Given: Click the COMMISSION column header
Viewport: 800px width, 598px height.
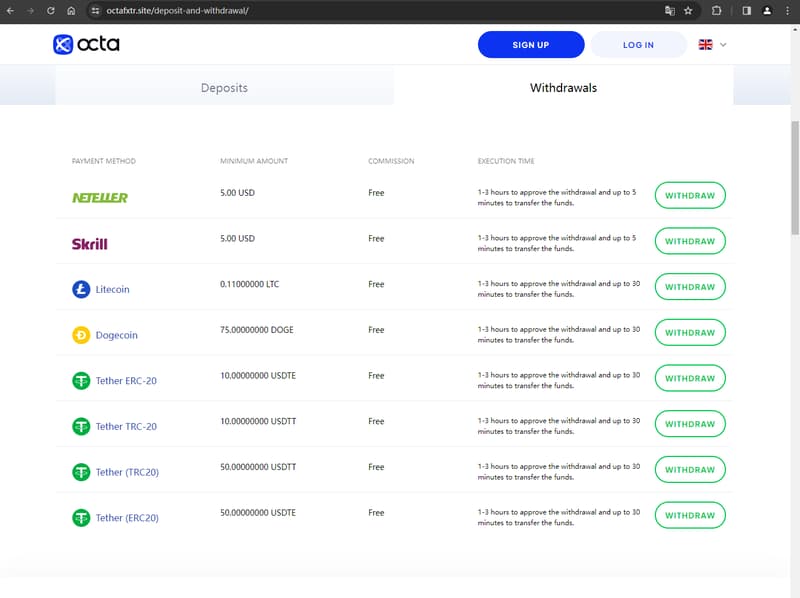Looking at the screenshot, I should coord(391,161).
